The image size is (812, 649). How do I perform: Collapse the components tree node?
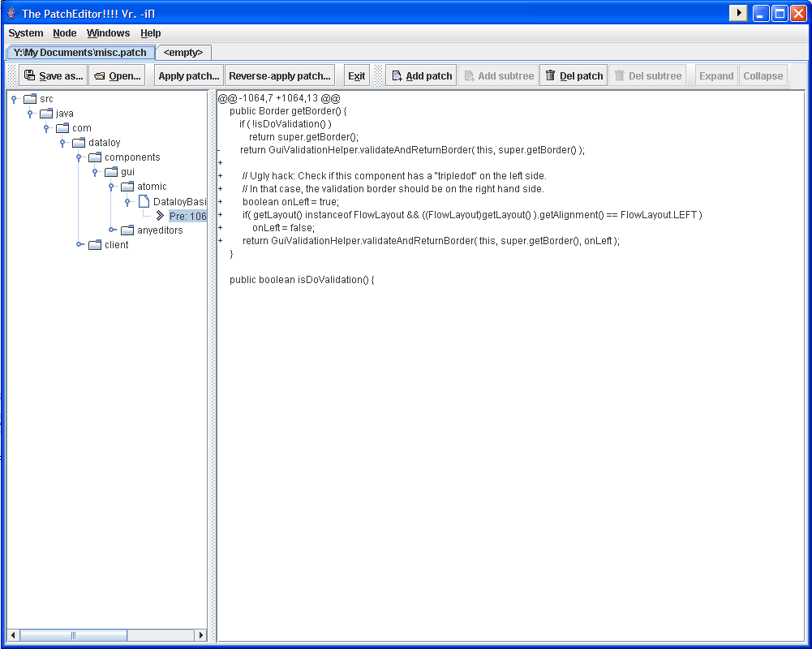tap(79, 157)
